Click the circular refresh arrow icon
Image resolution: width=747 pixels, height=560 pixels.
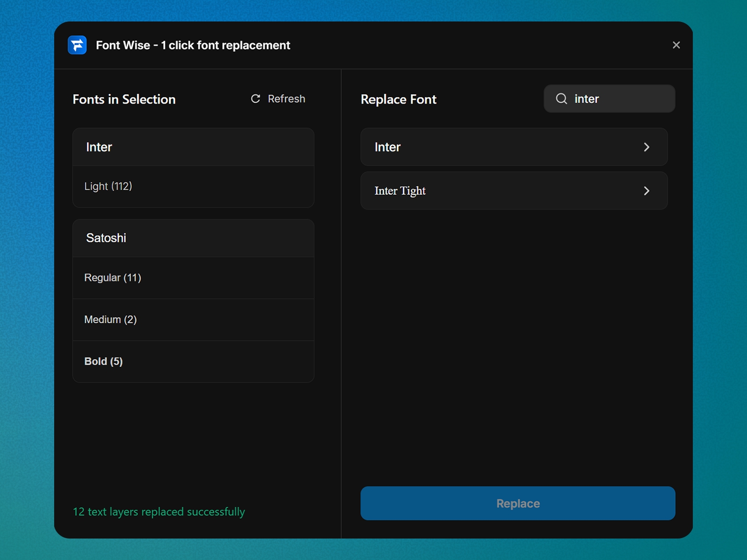pyautogui.click(x=255, y=98)
